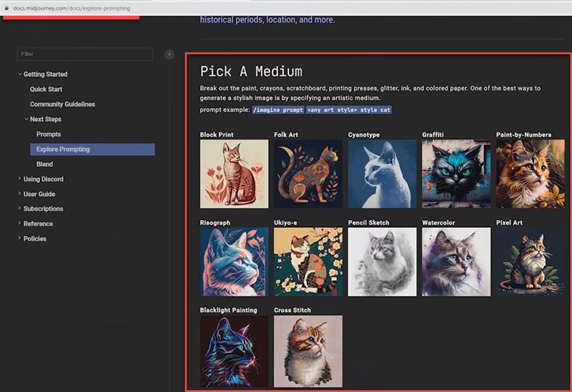Open the Community Guidelines page
The image size is (572, 392).
pyautogui.click(x=62, y=105)
